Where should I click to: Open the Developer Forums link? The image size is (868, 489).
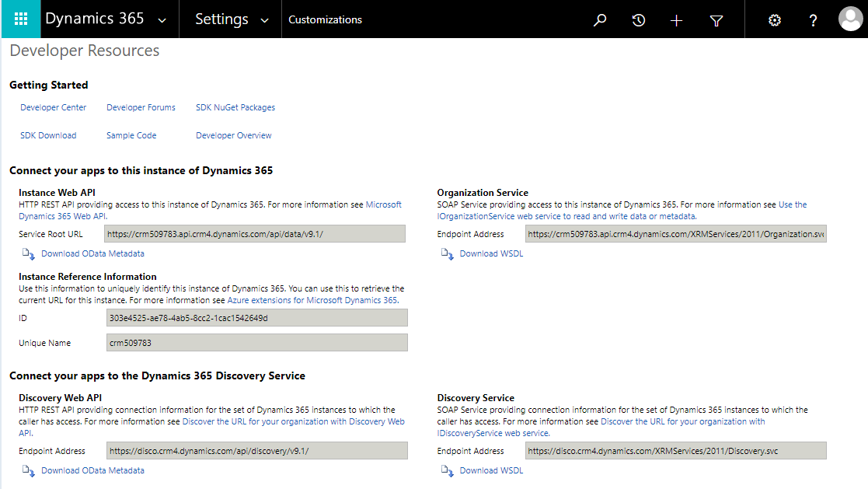coord(141,107)
